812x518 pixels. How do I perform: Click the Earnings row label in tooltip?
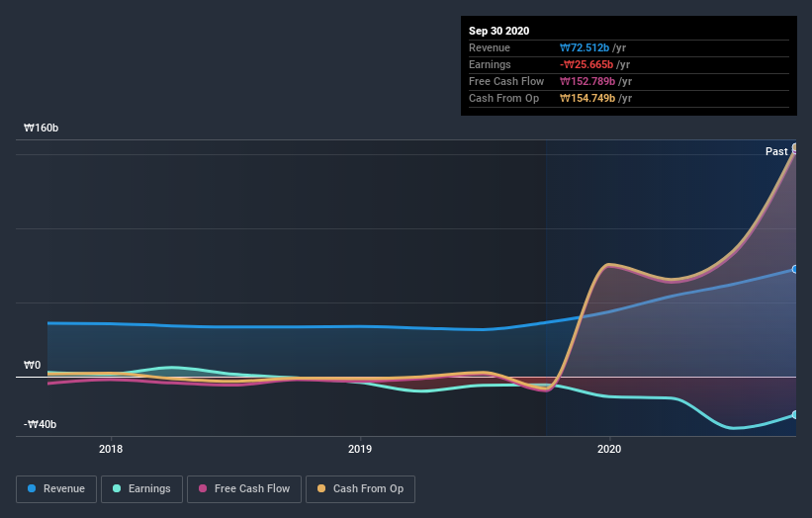click(490, 64)
